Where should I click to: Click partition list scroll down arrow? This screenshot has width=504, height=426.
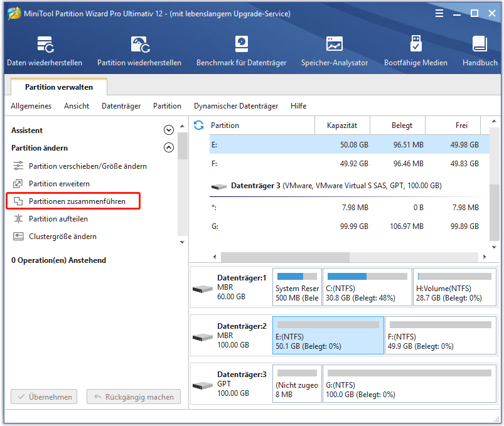[494, 247]
